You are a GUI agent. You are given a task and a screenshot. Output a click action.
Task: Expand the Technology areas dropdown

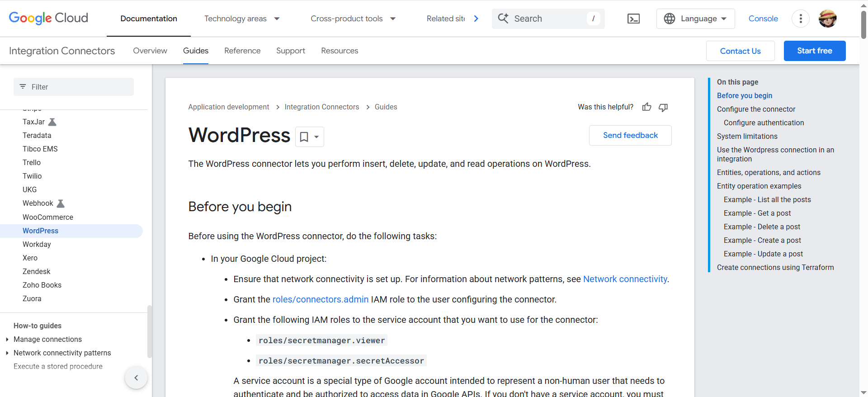[x=277, y=19]
